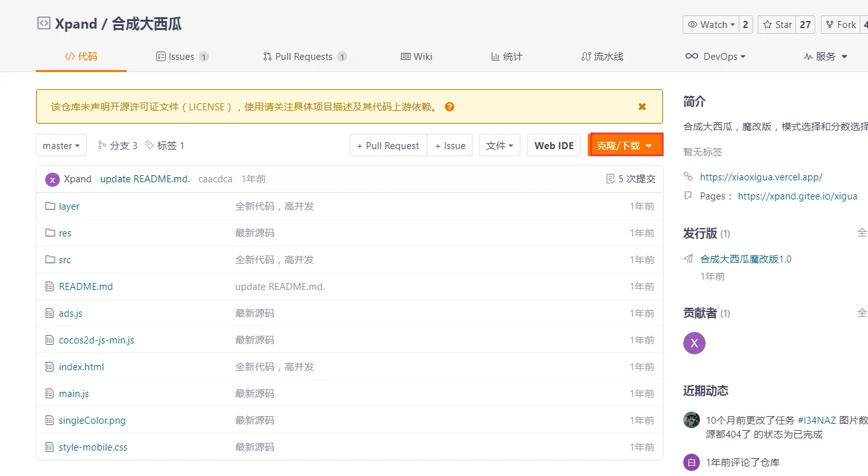Open the res folder
868x476 pixels.
pos(65,233)
